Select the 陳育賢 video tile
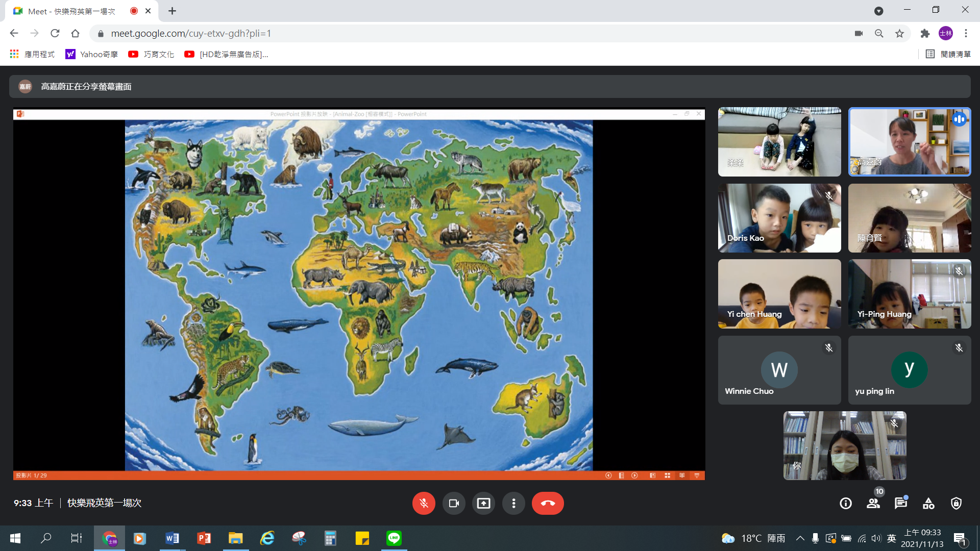This screenshot has width=980, height=551. coord(910,218)
